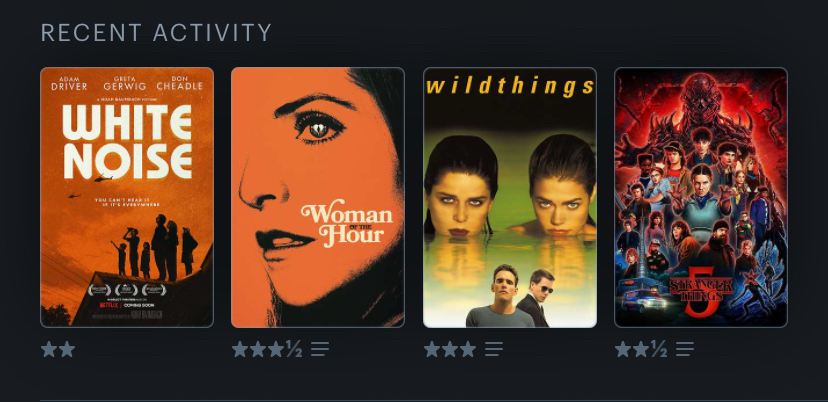Open review icon beside Woman of the Hour rating

320,349
